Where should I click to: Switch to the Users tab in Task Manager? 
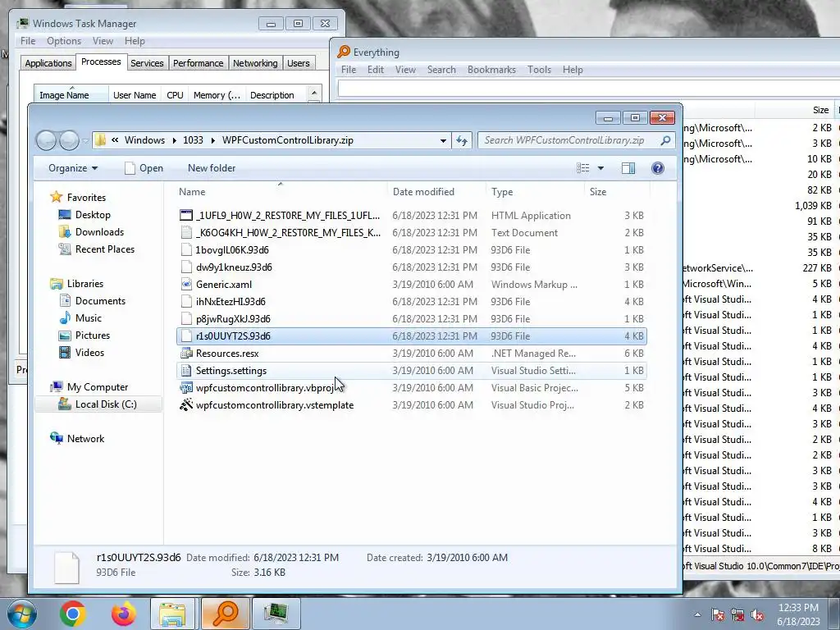299,63
